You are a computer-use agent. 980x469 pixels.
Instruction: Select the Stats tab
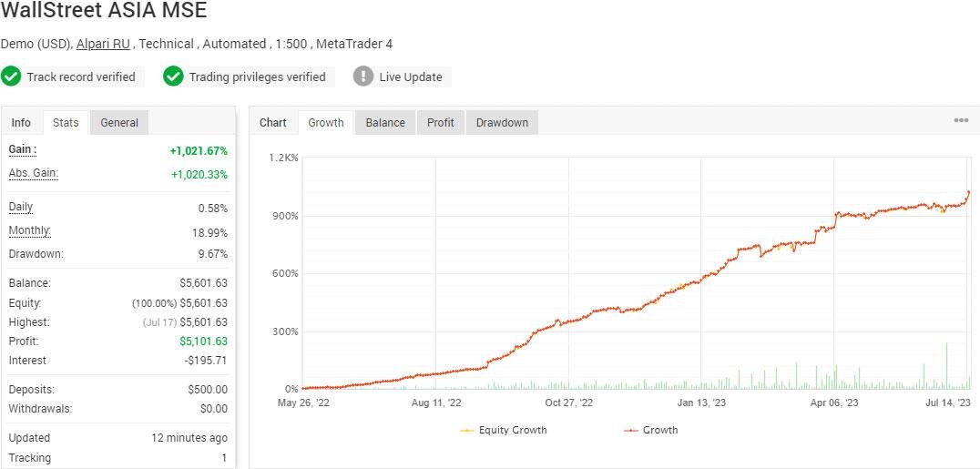[66, 123]
